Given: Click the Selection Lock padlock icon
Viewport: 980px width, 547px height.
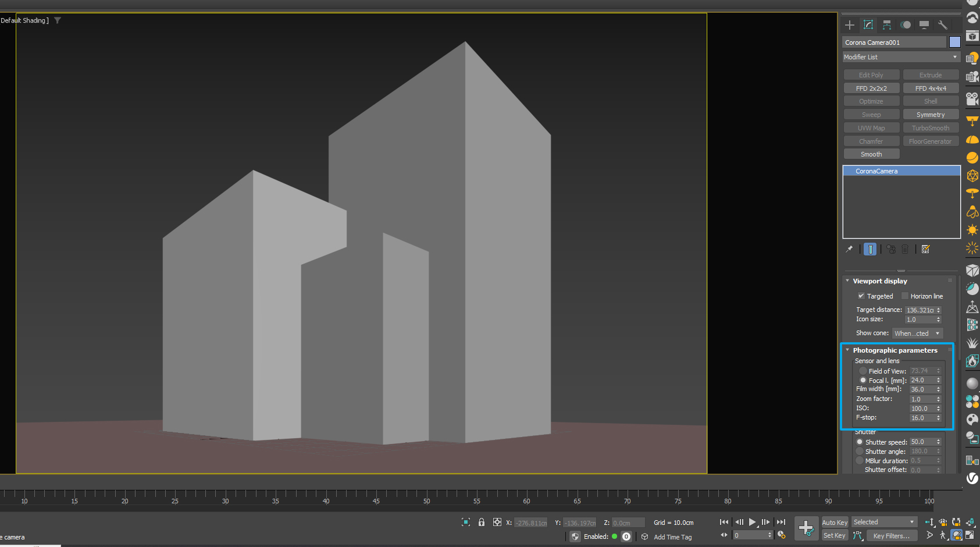Looking at the screenshot, I should pyautogui.click(x=482, y=522).
